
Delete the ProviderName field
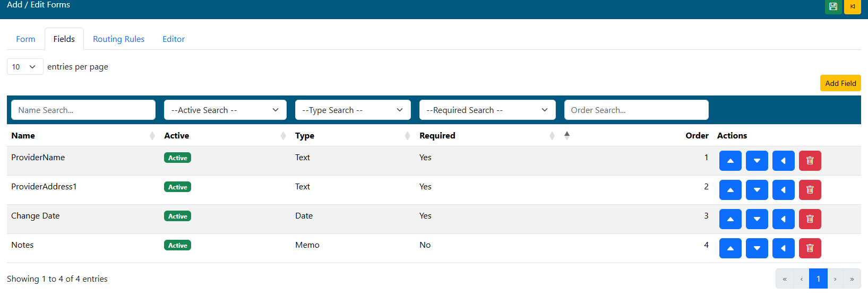point(810,161)
